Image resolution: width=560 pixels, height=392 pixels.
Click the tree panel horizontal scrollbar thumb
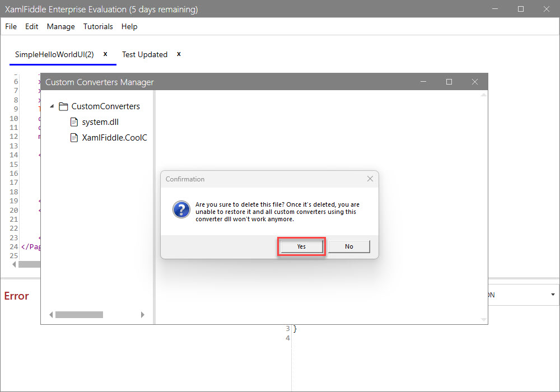pos(80,315)
